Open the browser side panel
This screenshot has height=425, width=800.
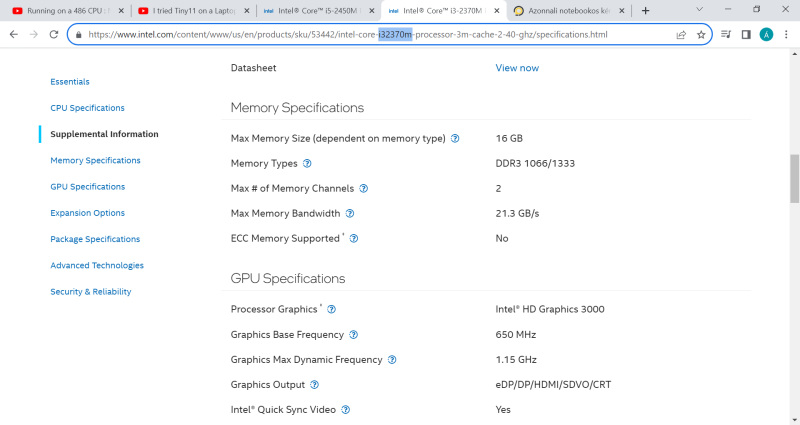coord(746,34)
